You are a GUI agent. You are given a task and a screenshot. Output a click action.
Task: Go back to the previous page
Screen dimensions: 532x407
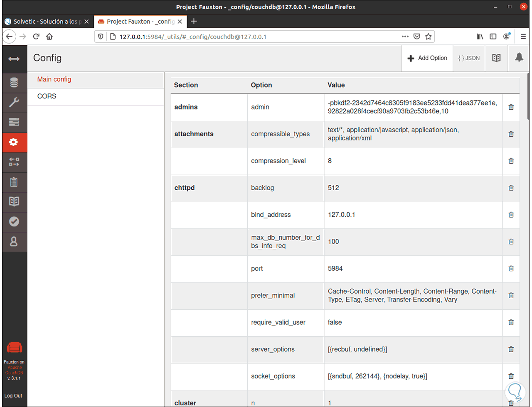10,37
